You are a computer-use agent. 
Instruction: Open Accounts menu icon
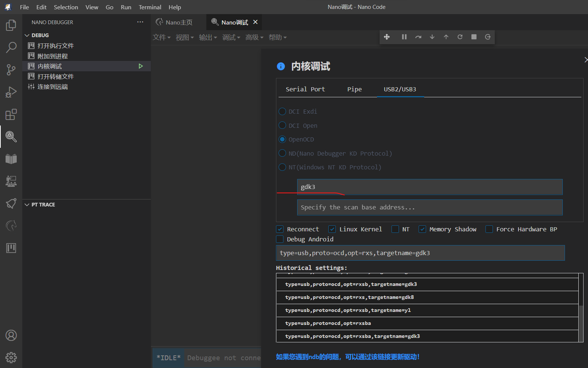(11, 335)
